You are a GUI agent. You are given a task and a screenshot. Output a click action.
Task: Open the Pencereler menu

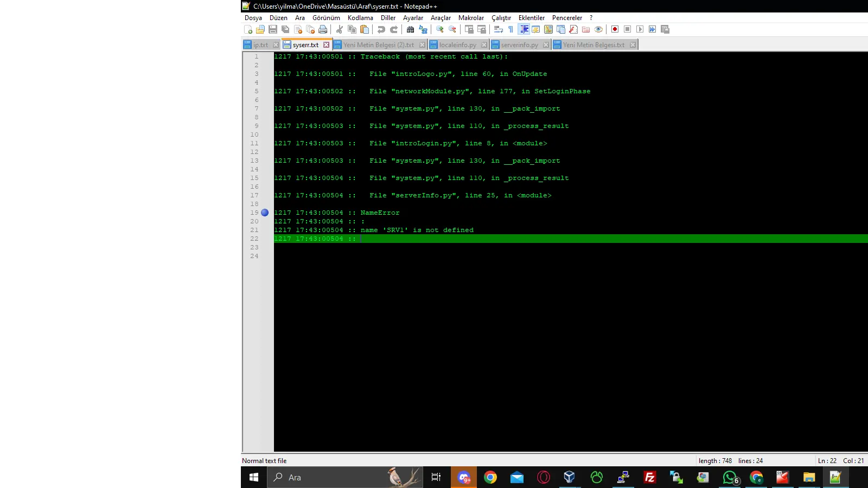tap(567, 18)
